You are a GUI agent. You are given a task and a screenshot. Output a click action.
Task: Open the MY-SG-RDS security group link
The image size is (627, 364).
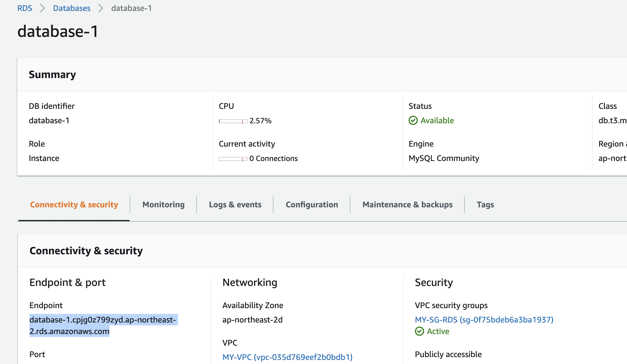484,320
